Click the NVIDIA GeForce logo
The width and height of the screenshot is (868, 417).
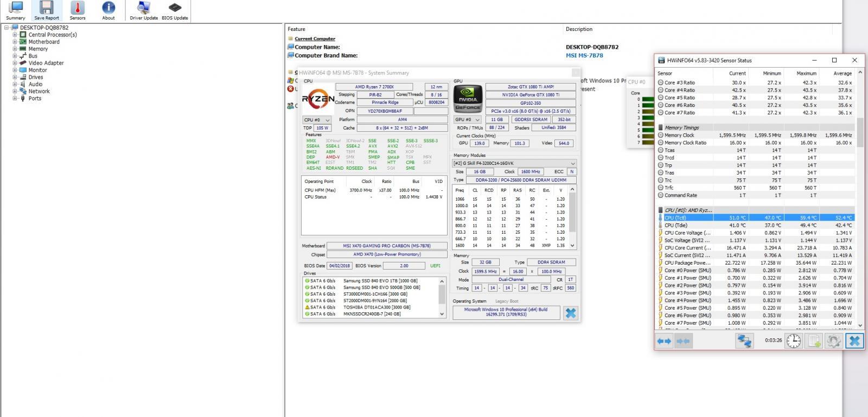point(468,99)
